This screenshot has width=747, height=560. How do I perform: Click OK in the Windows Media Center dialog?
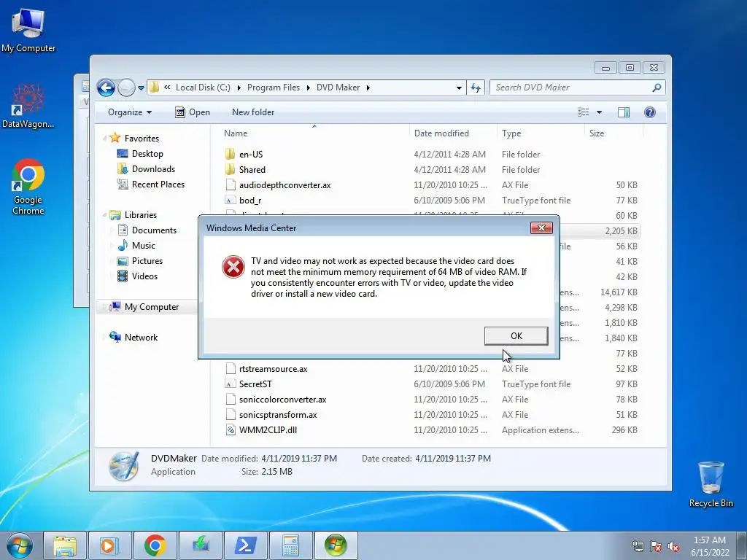click(x=516, y=335)
